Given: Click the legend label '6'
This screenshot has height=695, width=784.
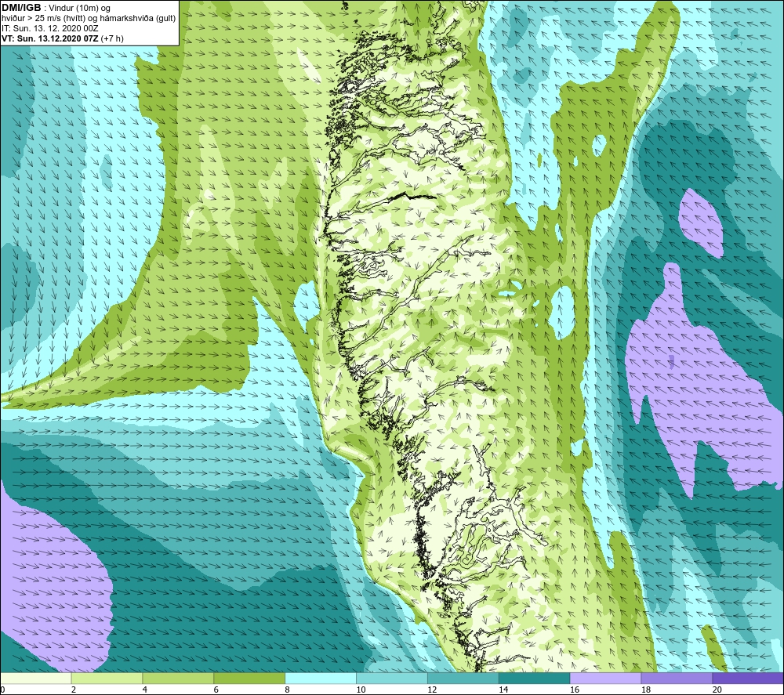Looking at the screenshot, I should tap(216, 690).
